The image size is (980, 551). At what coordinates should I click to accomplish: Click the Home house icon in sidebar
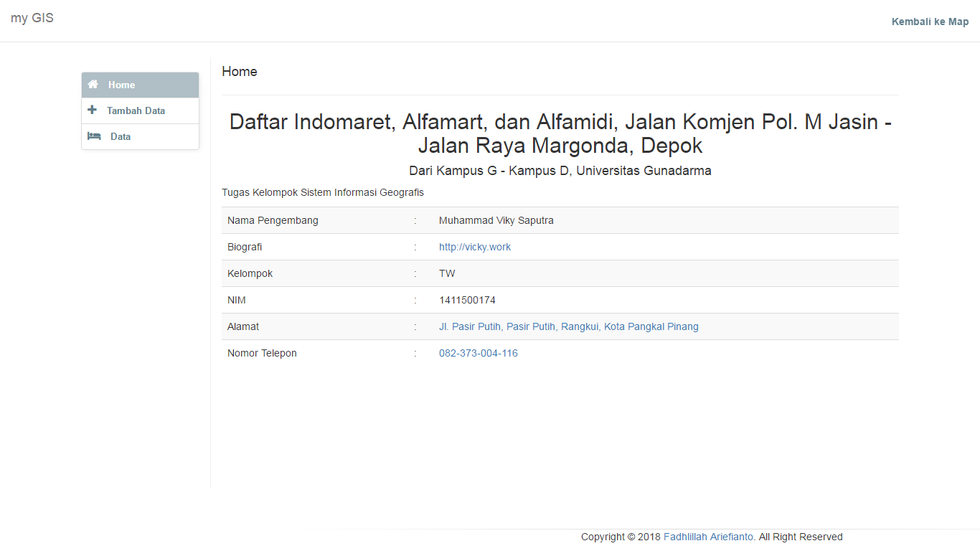pyautogui.click(x=93, y=85)
